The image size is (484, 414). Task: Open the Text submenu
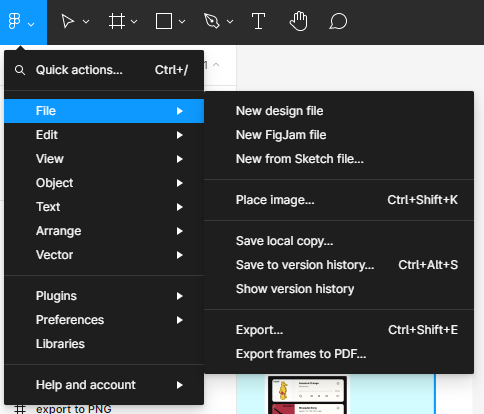[104, 207]
